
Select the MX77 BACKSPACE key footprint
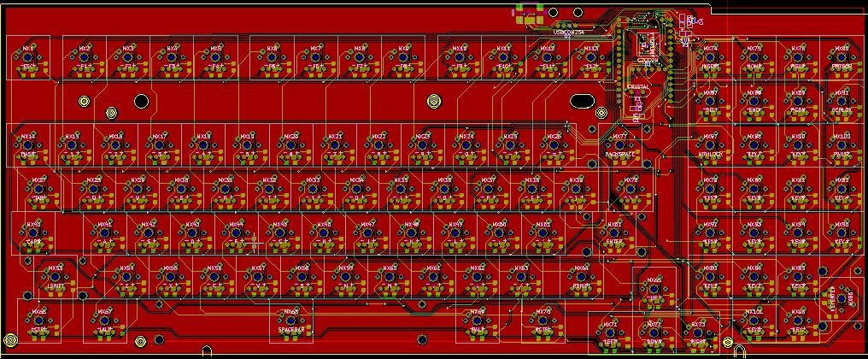(x=620, y=145)
